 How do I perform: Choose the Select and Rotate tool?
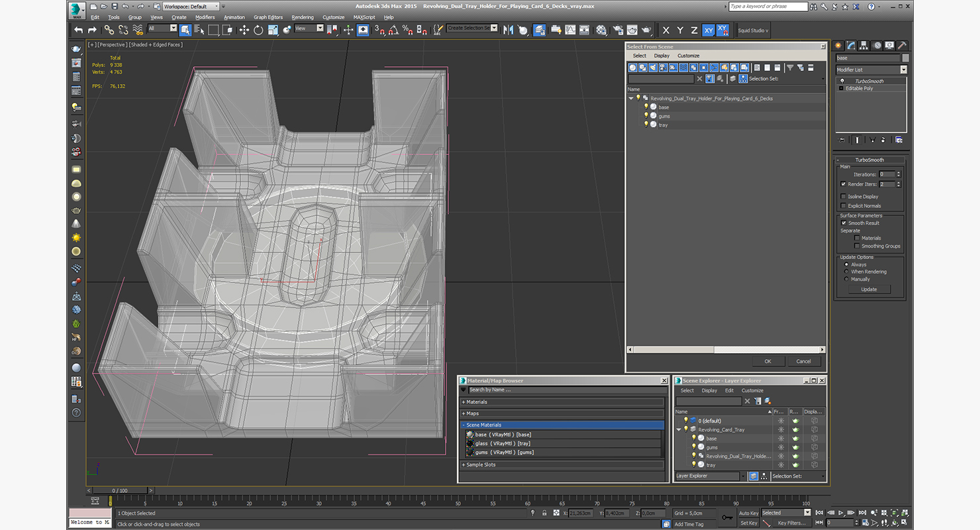click(258, 30)
